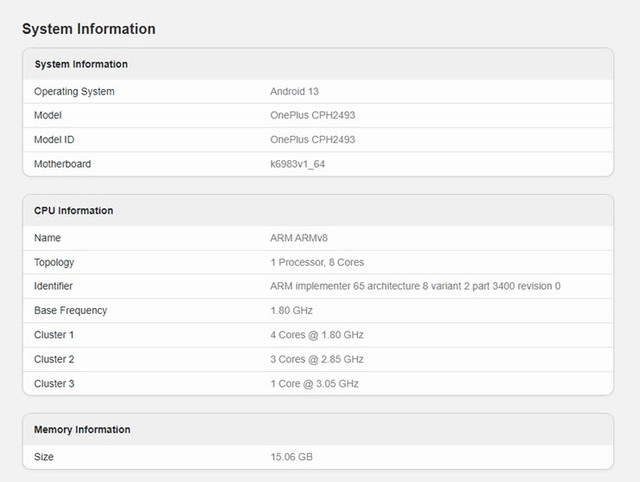Select the ARM ARMv8 name value
Screen dimensions: 640x482
[299, 238]
